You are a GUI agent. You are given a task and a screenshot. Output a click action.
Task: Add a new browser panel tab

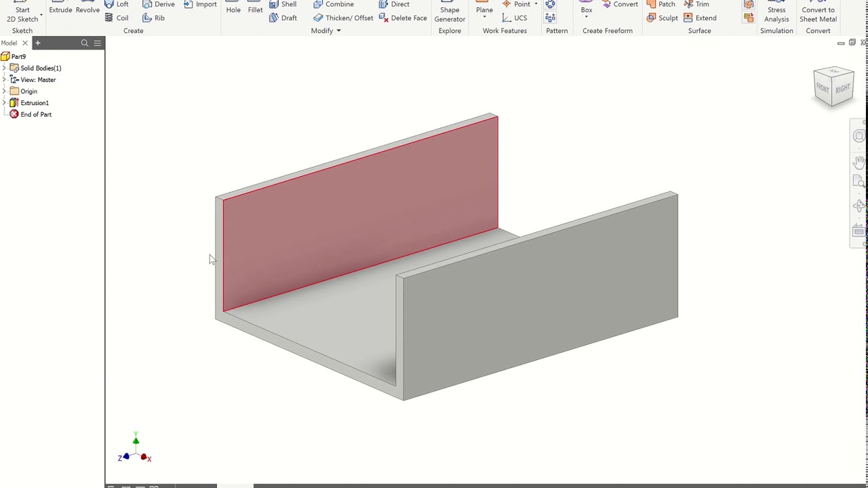point(38,43)
